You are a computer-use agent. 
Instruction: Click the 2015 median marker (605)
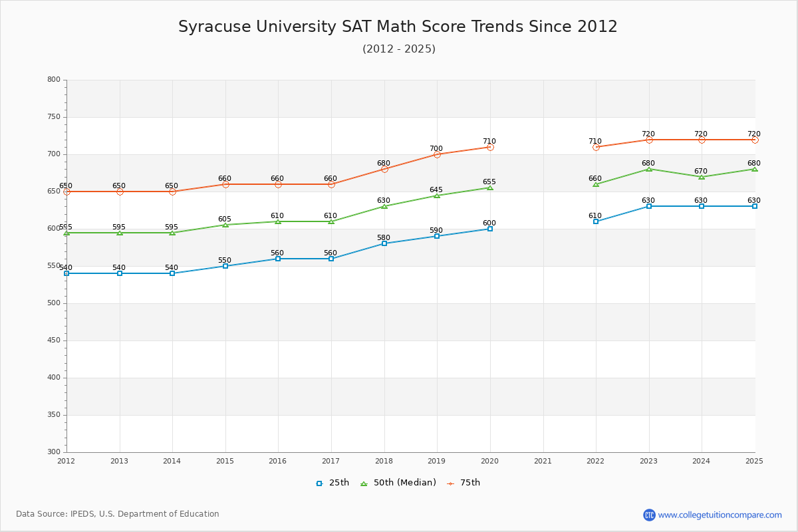point(225,225)
